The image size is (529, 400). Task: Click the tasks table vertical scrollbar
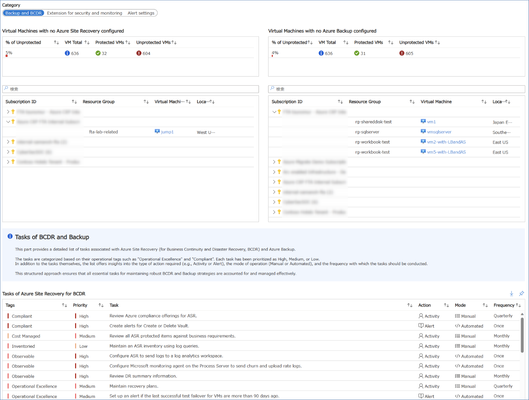tap(522, 335)
